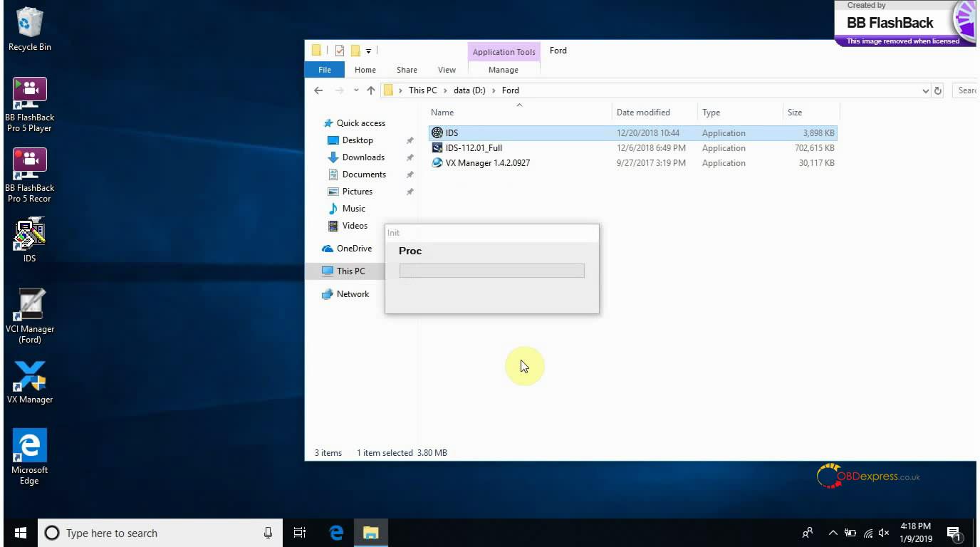This screenshot has width=980, height=547.
Task: Launch Microsoft Edge from the taskbar
Action: [x=336, y=533]
